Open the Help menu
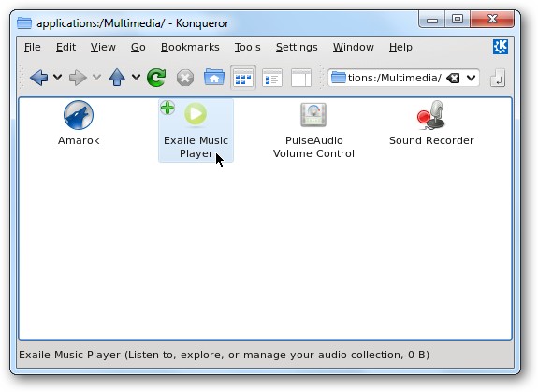 [x=400, y=47]
